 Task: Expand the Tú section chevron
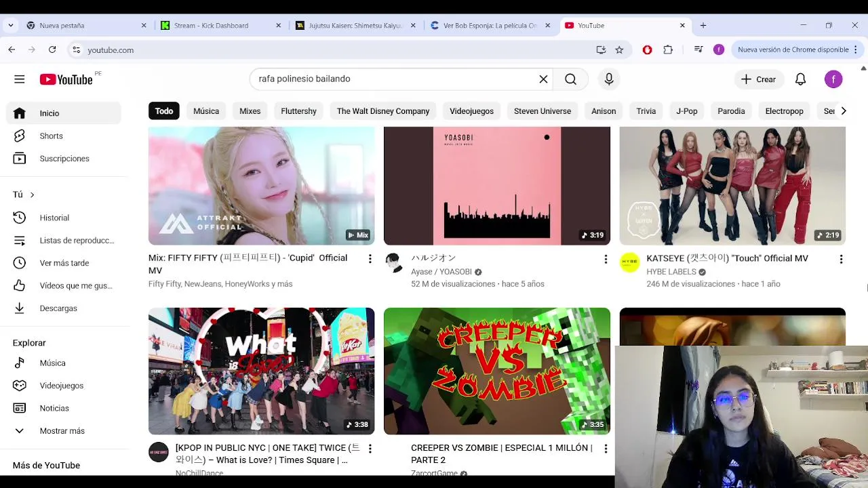(x=32, y=195)
